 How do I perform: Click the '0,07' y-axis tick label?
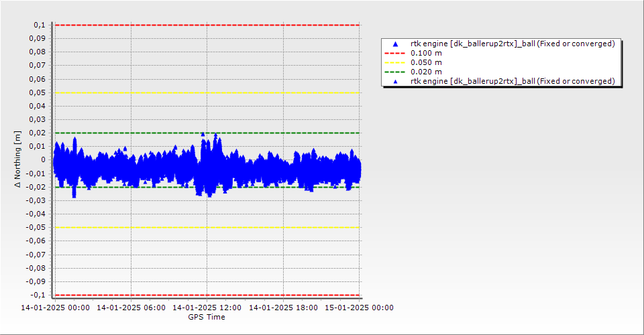click(38, 66)
